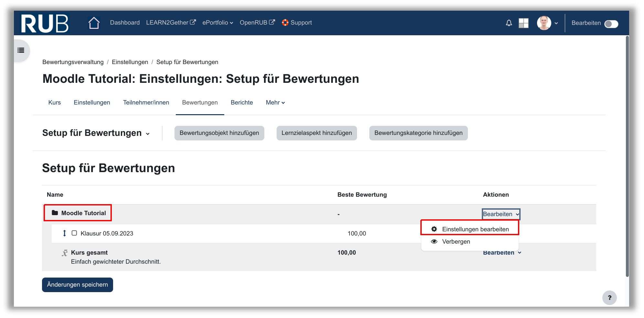Viewport: 644px width, 318px height.
Task: Click Bewertungskategorie hinzufügen button
Action: [x=418, y=133]
